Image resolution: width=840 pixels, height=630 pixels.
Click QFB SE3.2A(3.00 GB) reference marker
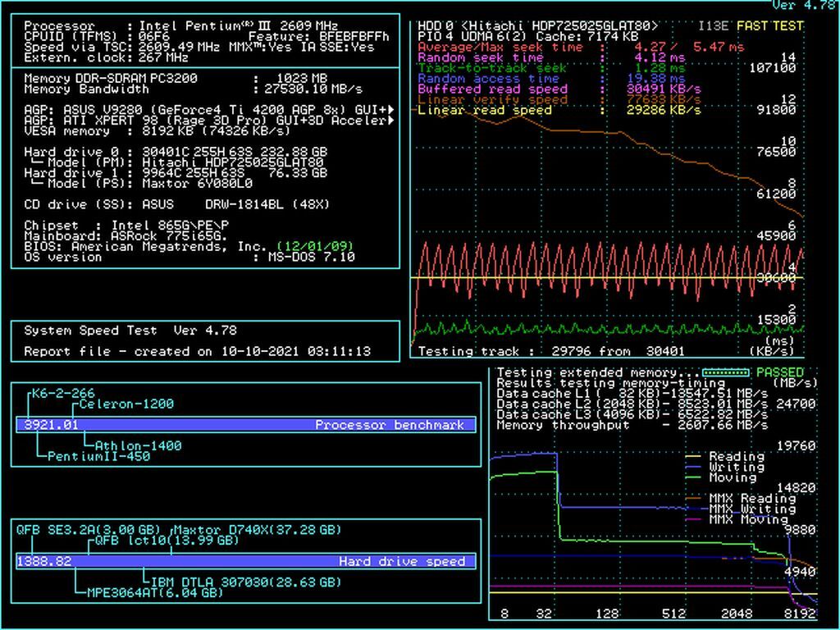coord(88,530)
